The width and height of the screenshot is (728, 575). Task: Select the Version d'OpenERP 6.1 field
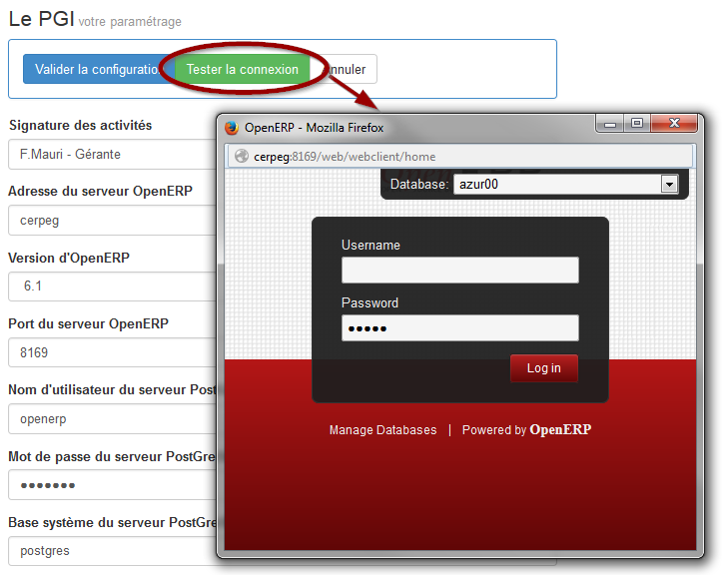coord(113,287)
